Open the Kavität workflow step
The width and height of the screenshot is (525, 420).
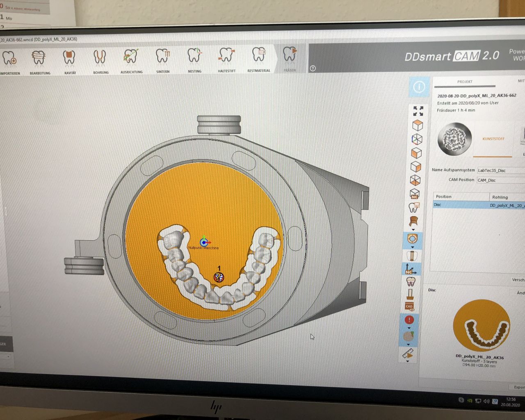click(70, 62)
